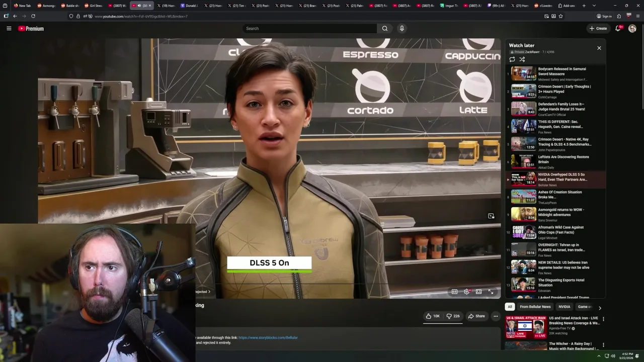This screenshot has height=362, width=644.
Task: Like the video with 10K likes
Action: click(x=433, y=316)
